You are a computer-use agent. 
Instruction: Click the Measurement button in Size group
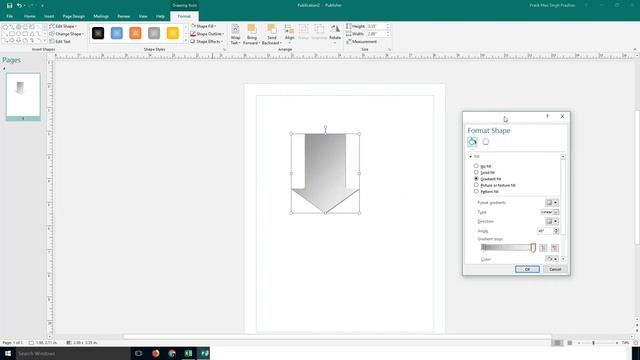362,42
